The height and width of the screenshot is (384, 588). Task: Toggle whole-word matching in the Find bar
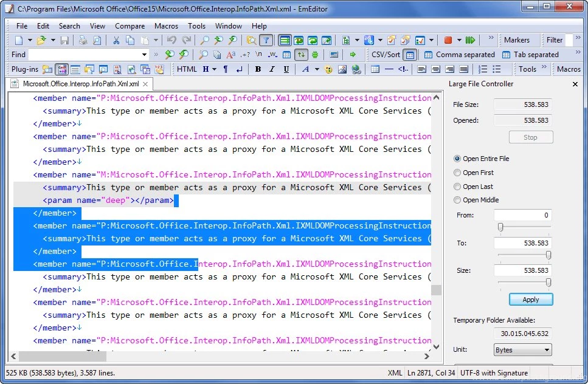(x=272, y=55)
